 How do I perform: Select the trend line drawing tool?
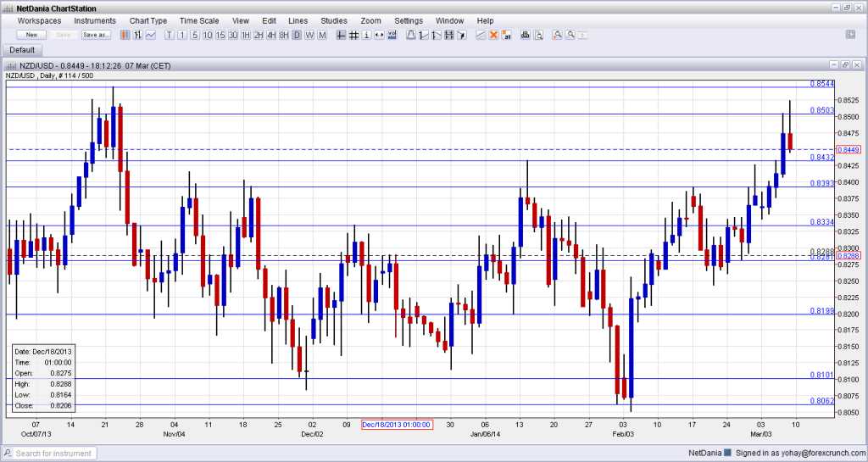(424, 35)
